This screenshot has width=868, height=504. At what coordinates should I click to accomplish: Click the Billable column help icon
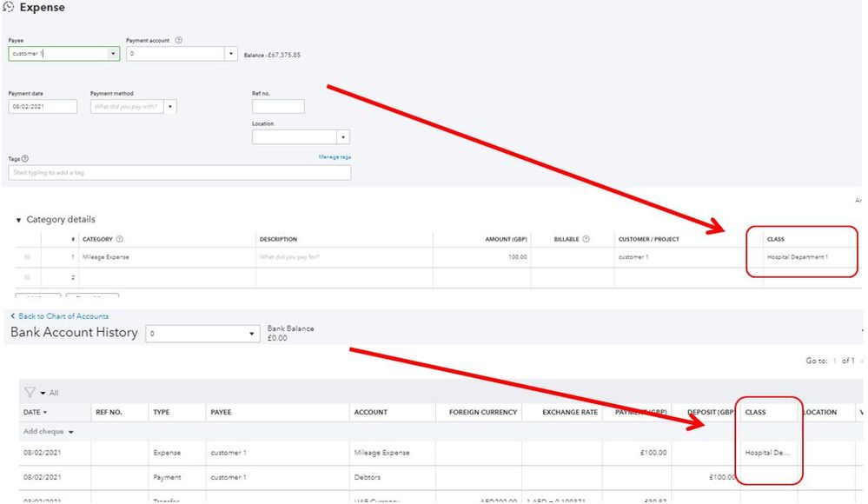(586, 239)
